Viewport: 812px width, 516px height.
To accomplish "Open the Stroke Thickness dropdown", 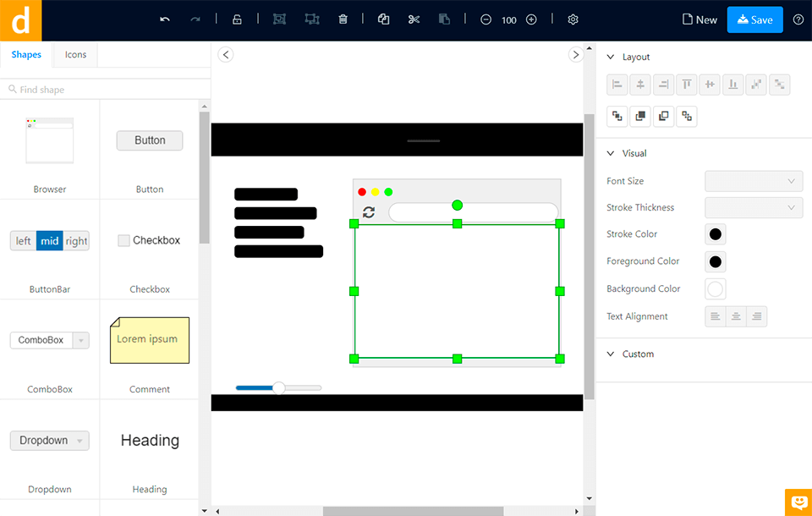I will 752,207.
